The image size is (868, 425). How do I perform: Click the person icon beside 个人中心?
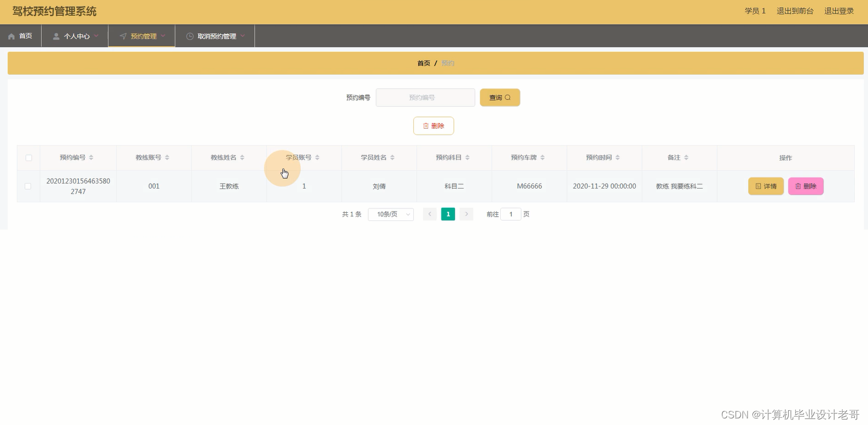(x=56, y=36)
